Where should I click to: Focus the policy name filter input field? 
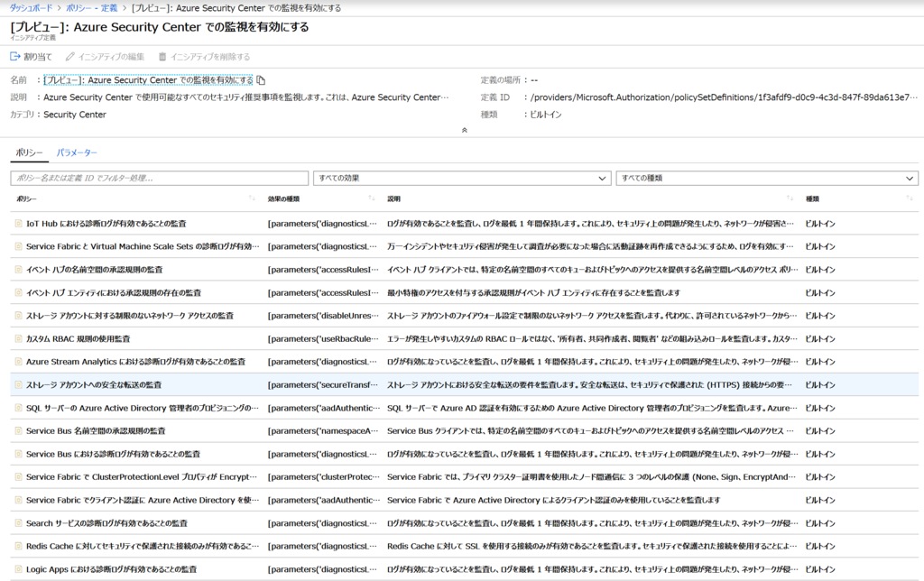tap(159, 178)
